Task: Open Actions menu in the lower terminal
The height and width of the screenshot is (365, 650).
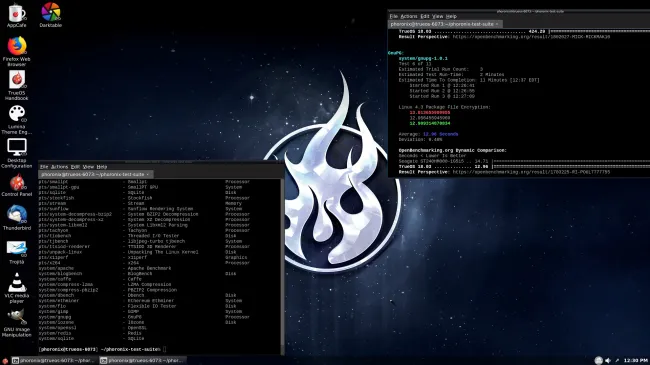Action: point(59,167)
